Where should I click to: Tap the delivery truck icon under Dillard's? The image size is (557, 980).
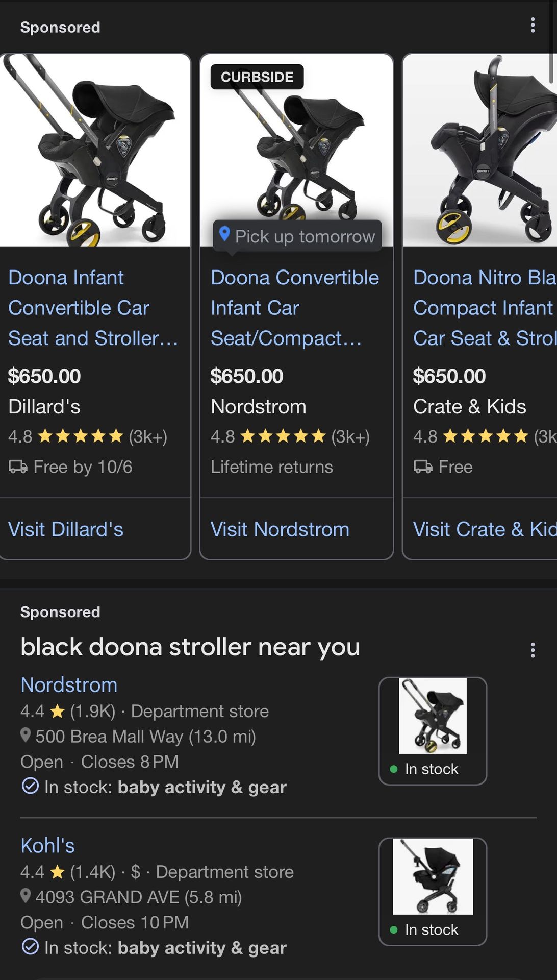[18, 467]
